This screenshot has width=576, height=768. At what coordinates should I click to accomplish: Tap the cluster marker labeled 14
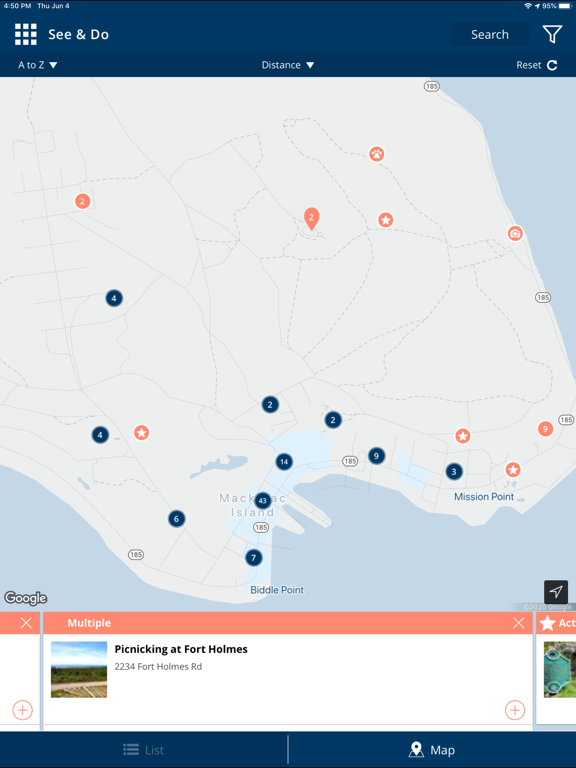point(284,462)
